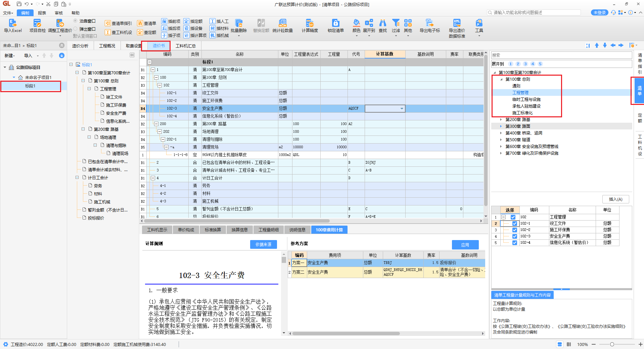The width and height of the screenshot is (644, 349).
Task: Collapse row 200 第200章 路基 in table
Action: (156, 124)
